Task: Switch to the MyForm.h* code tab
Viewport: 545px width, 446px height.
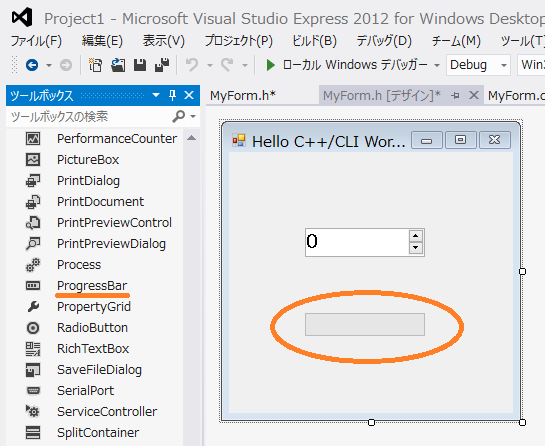Action: [243, 95]
